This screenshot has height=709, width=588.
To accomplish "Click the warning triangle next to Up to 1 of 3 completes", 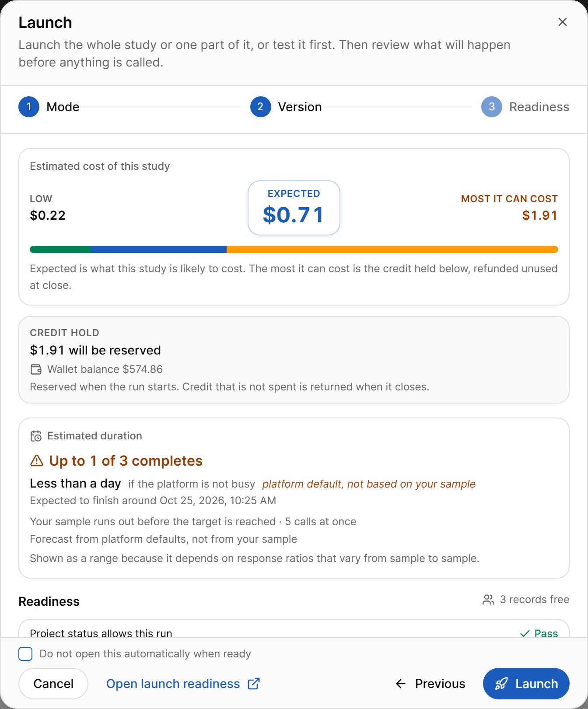I will (37, 461).
